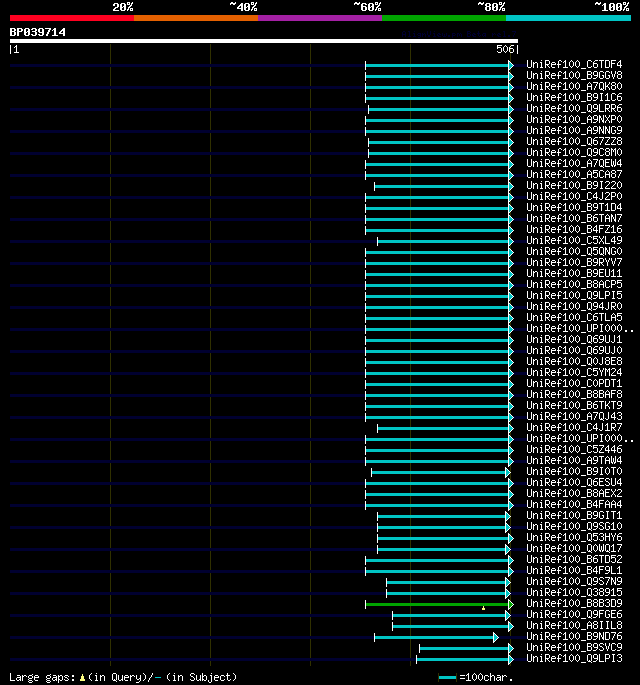This screenshot has width=640, height=685.
Task: Choose the UniRef100_Q5QNG0 entry
Action: pos(574,252)
